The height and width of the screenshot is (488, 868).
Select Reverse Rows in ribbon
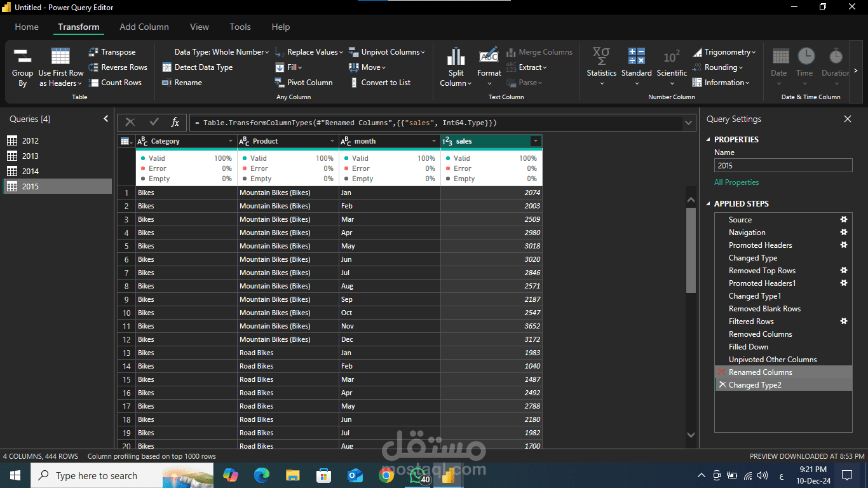[x=118, y=67]
